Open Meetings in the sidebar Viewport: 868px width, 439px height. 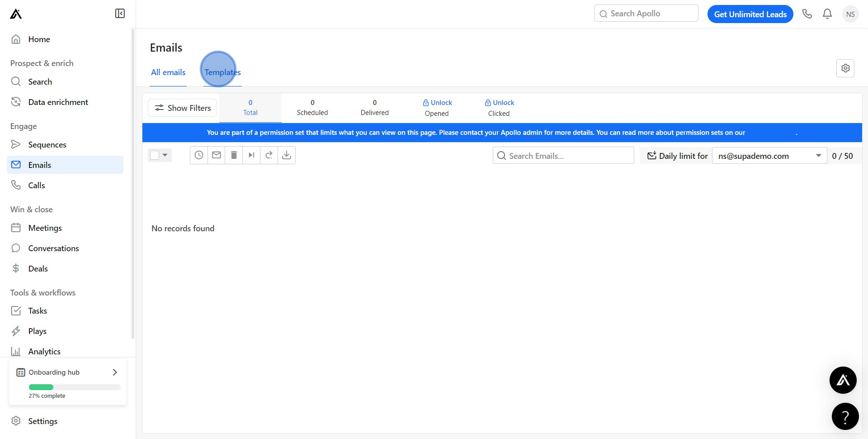tap(65, 228)
